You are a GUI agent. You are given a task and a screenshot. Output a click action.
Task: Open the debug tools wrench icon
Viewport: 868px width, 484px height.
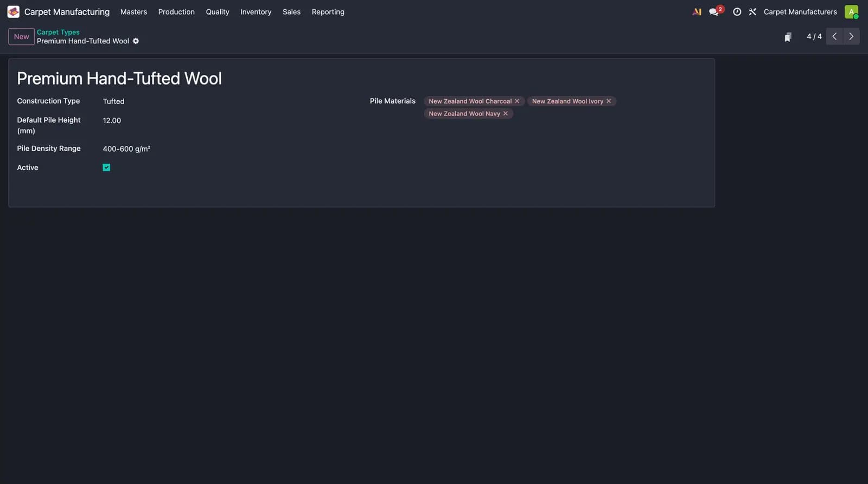752,11
